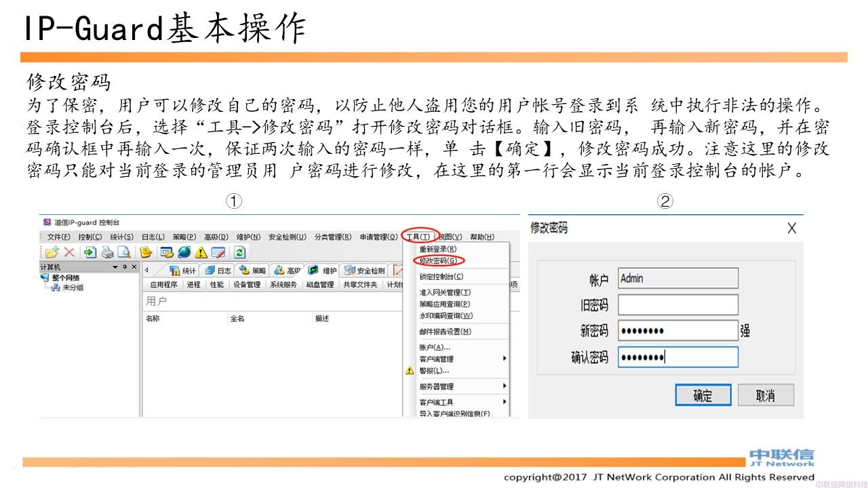Open the 高级(D) menu
Viewport: 868px width, 488px height.
216,237
